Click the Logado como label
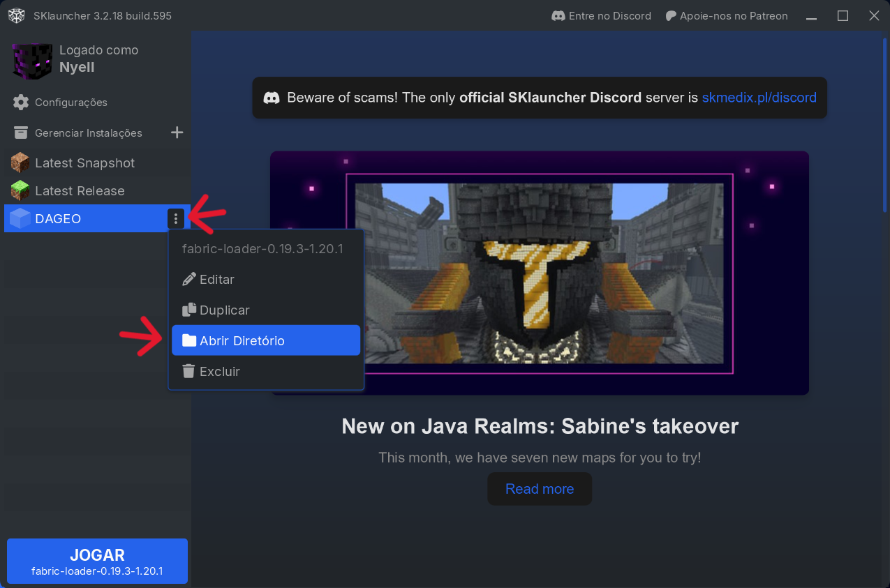The width and height of the screenshot is (890, 588). point(98,50)
